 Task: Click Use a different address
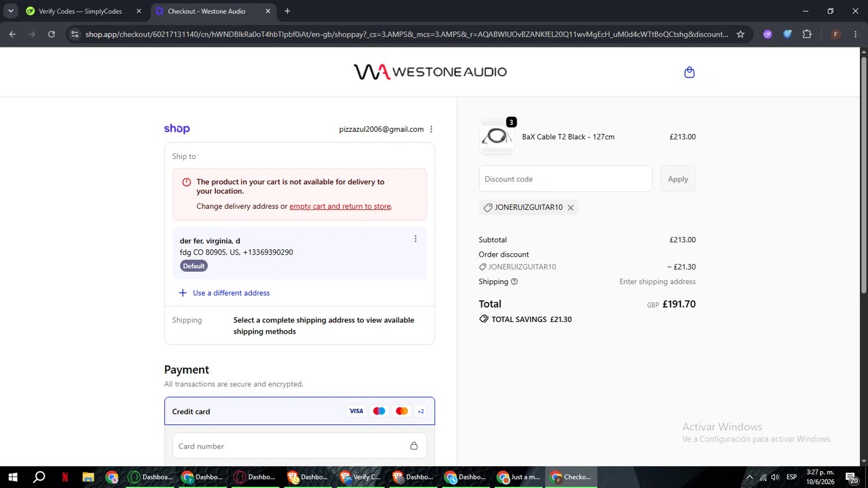click(224, 293)
